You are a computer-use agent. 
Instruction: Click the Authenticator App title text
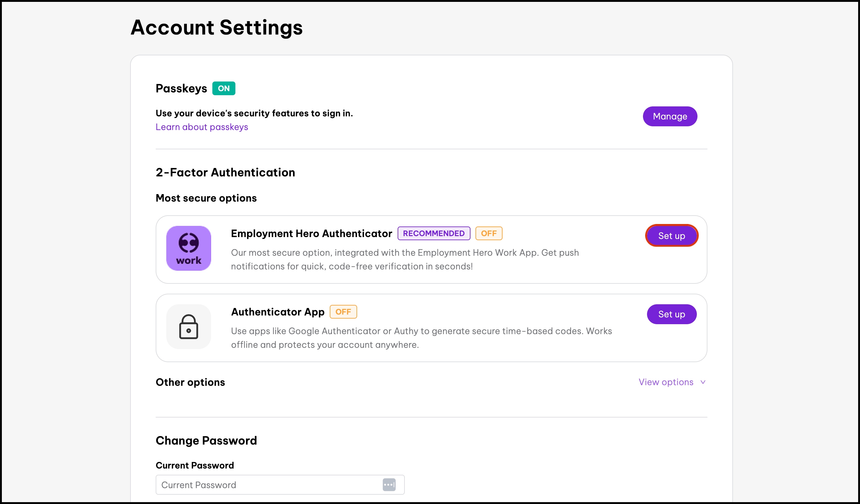point(277,312)
